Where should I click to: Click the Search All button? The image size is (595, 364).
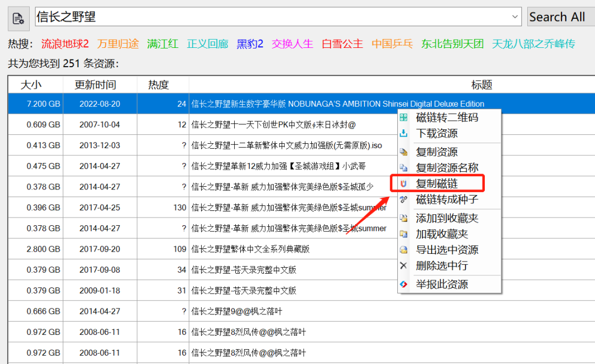[x=561, y=17]
